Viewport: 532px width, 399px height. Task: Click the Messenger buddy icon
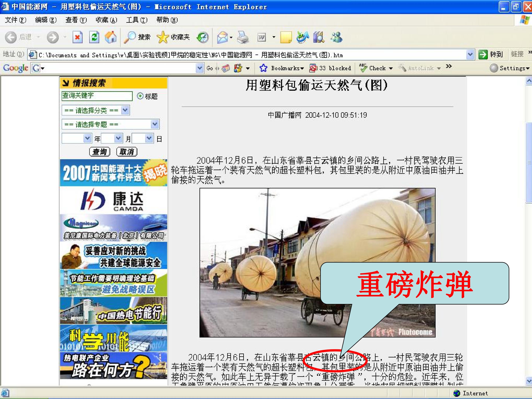click(x=336, y=37)
